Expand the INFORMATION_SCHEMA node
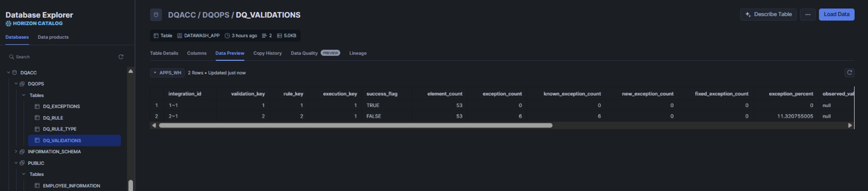Screen dimensions: 868x191 tap(16, 152)
